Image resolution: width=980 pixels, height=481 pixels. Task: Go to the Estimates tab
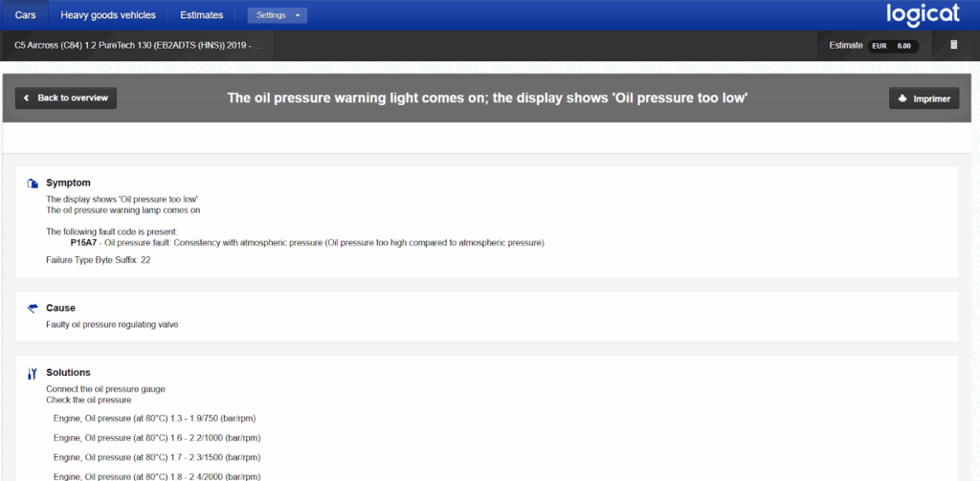coord(201,15)
